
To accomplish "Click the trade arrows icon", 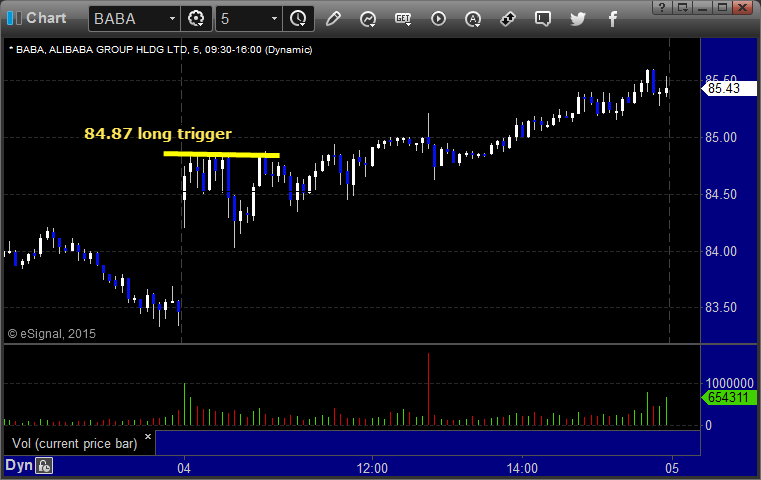I will click(508, 19).
